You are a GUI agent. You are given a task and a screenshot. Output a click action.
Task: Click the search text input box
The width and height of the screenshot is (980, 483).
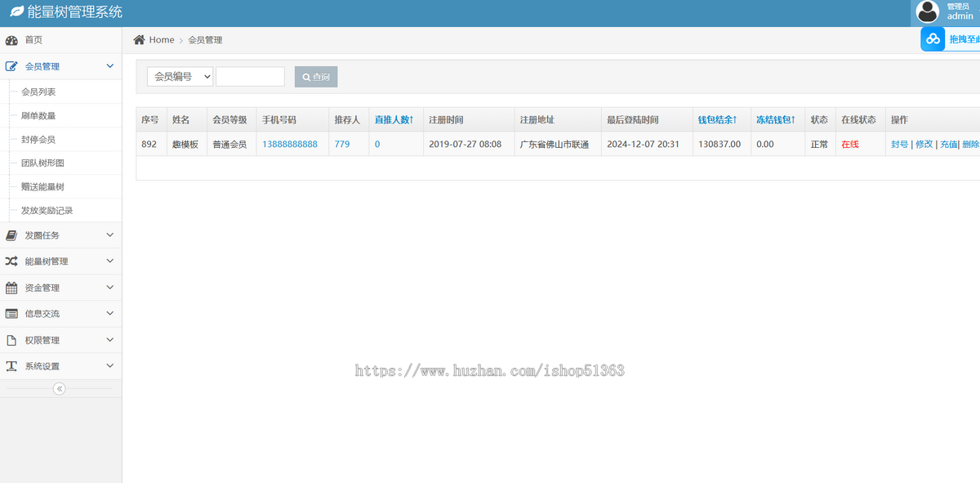point(250,77)
